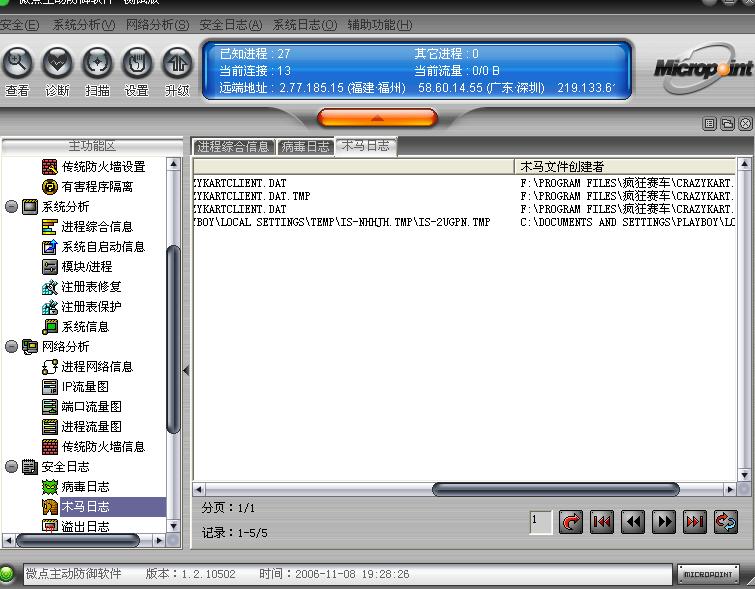Click log table scroll right arrow
755x589 pixels.
coord(729,490)
